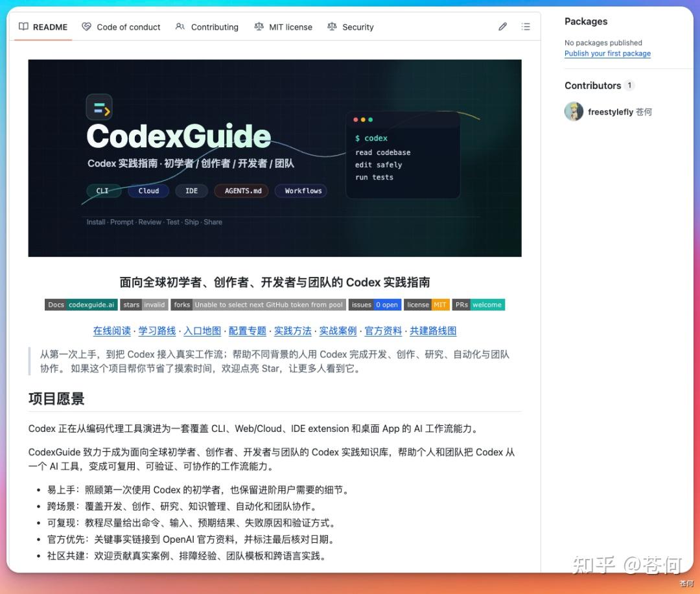
Task: Open the README outline list icon
Action: point(526,27)
